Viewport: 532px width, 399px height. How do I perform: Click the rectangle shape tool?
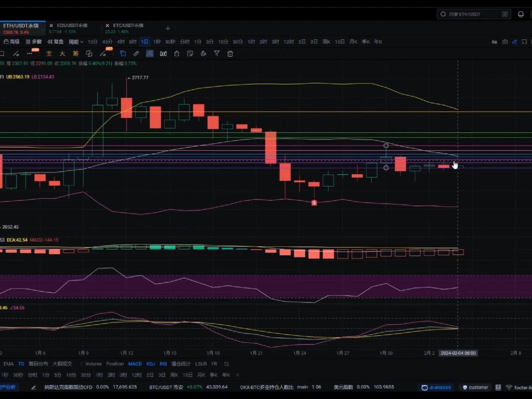(x=2, y=54)
